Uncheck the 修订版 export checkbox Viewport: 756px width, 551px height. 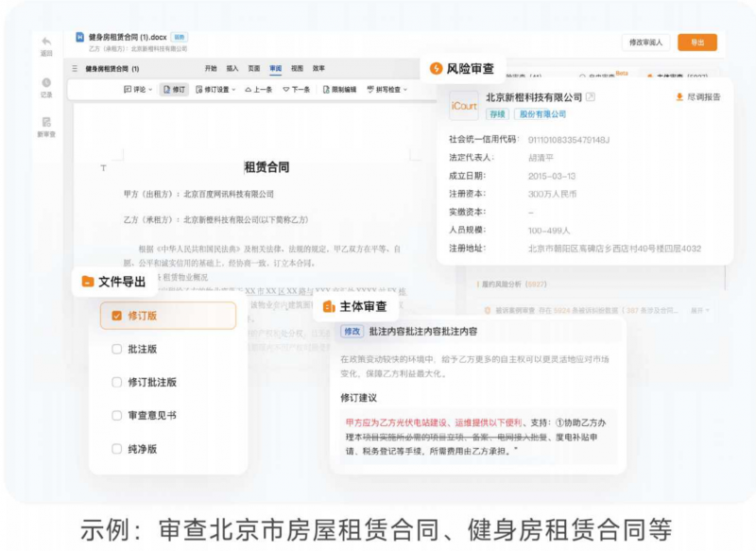pos(116,316)
